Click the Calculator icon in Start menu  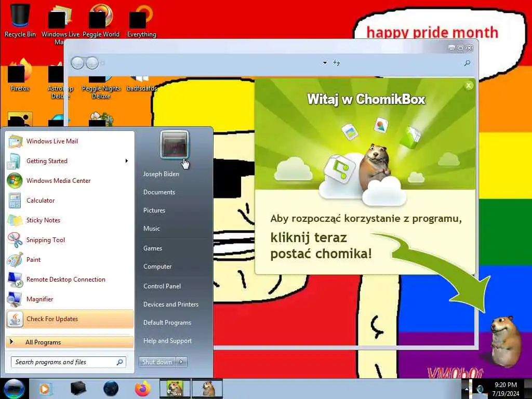15,200
